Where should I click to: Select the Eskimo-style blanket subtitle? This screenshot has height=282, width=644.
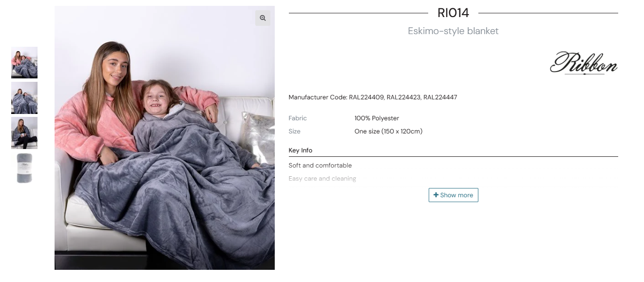point(453,31)
